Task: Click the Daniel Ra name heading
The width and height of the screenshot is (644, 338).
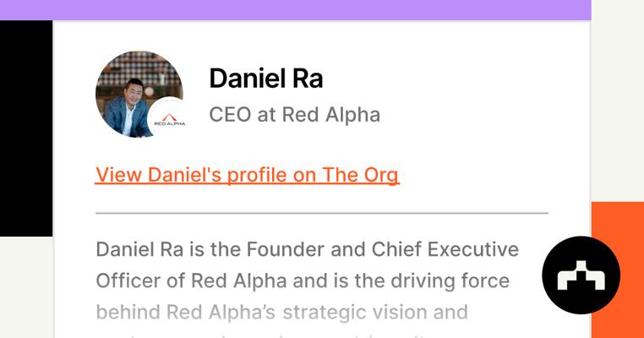Action: tap(265, 79)
